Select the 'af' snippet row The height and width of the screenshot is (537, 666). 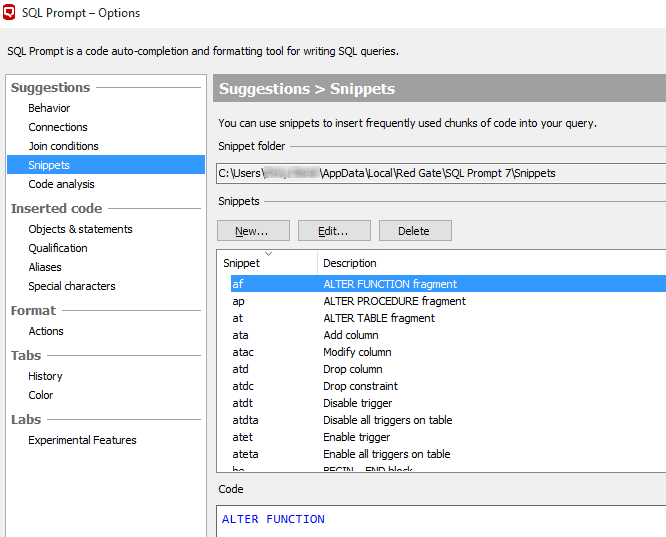tap(448, 284)
